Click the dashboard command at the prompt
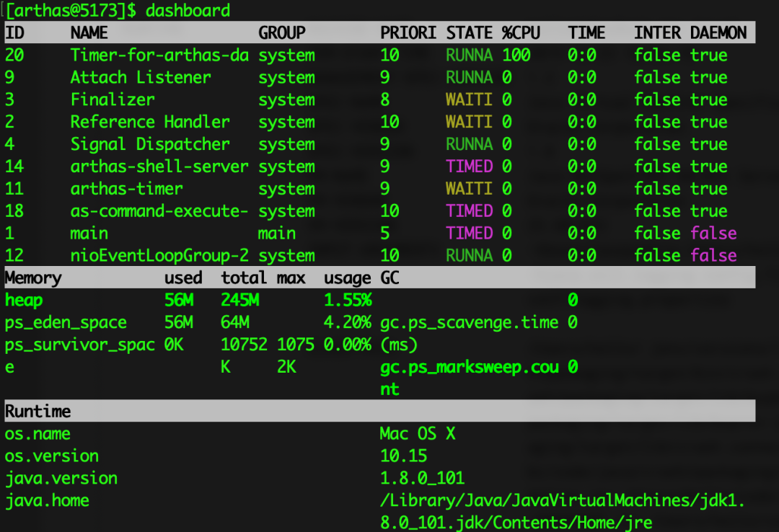 [x=188, y=11]
